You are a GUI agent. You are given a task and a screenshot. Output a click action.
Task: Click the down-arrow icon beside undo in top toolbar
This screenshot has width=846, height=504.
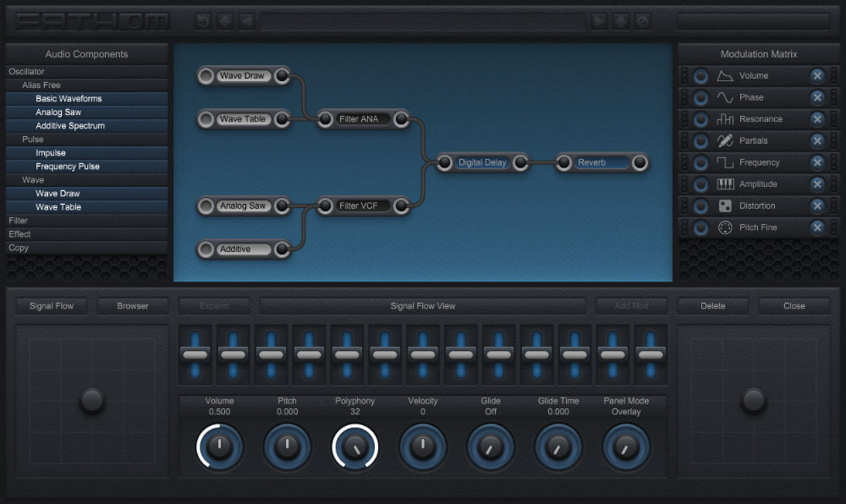pyautogui.click(x=225, y=21)
